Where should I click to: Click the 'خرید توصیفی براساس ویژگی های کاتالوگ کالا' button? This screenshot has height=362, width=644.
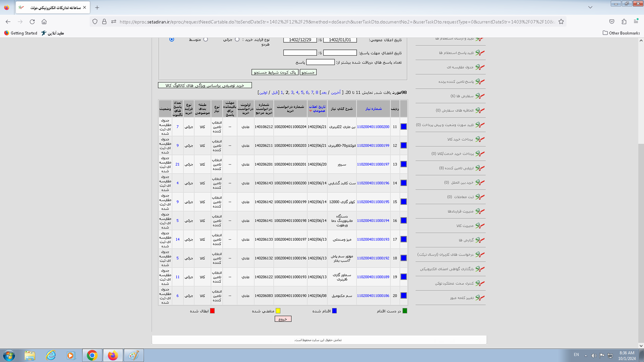[205, 85]
